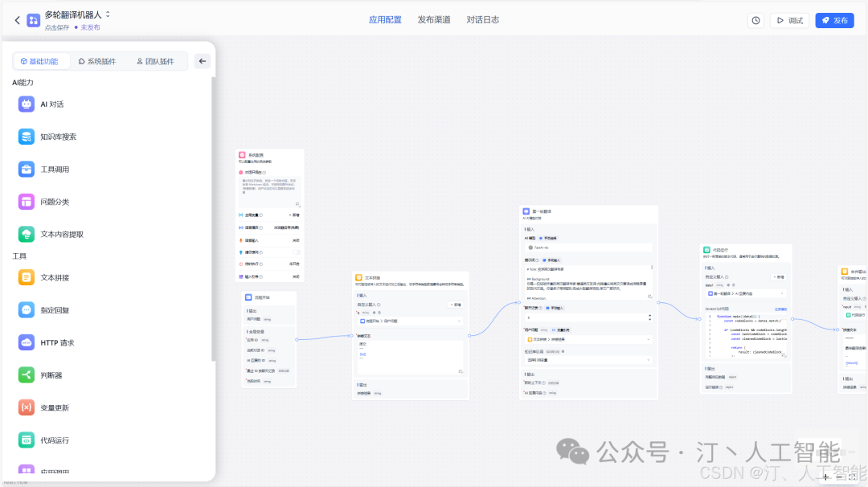Click 新增 beside 全局变量
Viewport: 868px width, 487px height.
point(294,215)
